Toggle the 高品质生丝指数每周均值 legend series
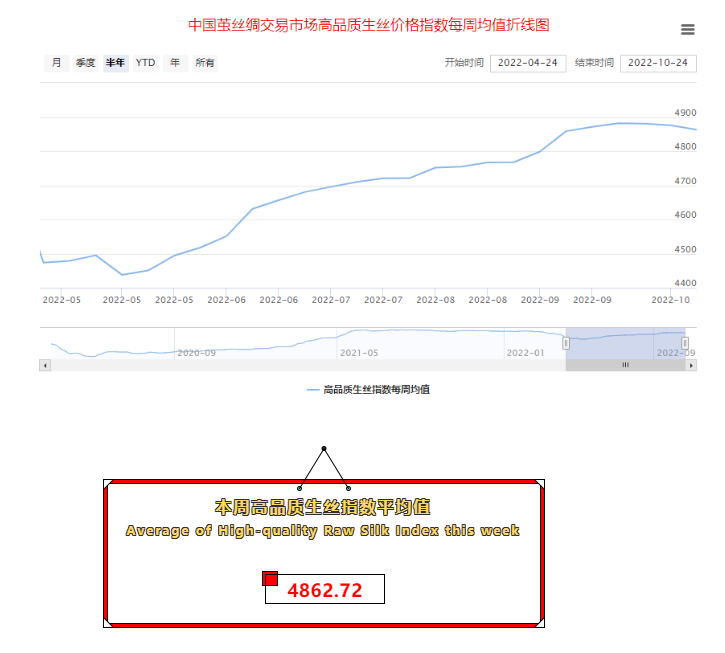Image resolution: width=725 pixels, height=653 pixels. [x=368, y=389]
